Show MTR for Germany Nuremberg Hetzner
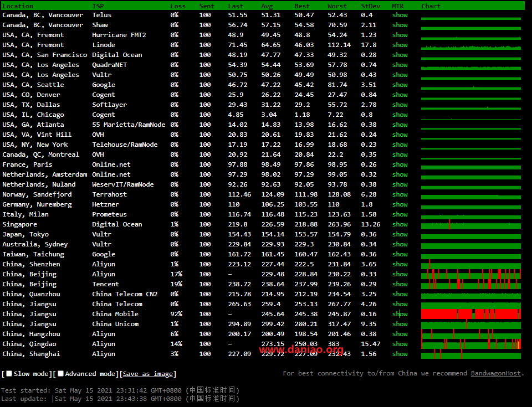The width and height of the screenshot is (532, 407). (400, 204)
